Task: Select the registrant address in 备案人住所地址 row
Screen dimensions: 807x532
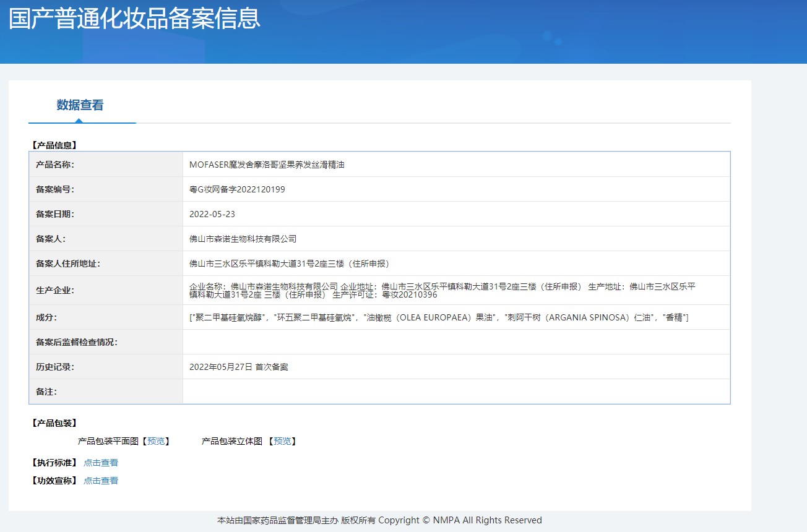Action: pos(291,264)
